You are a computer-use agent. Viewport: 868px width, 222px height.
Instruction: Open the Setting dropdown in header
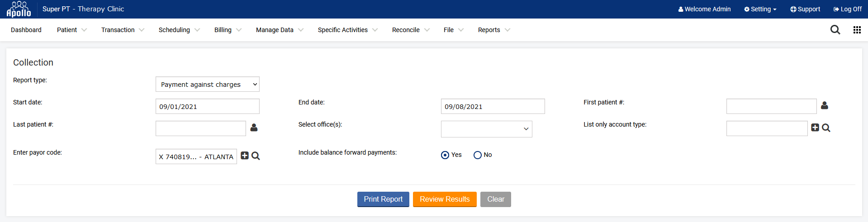(x=760, y=9)
